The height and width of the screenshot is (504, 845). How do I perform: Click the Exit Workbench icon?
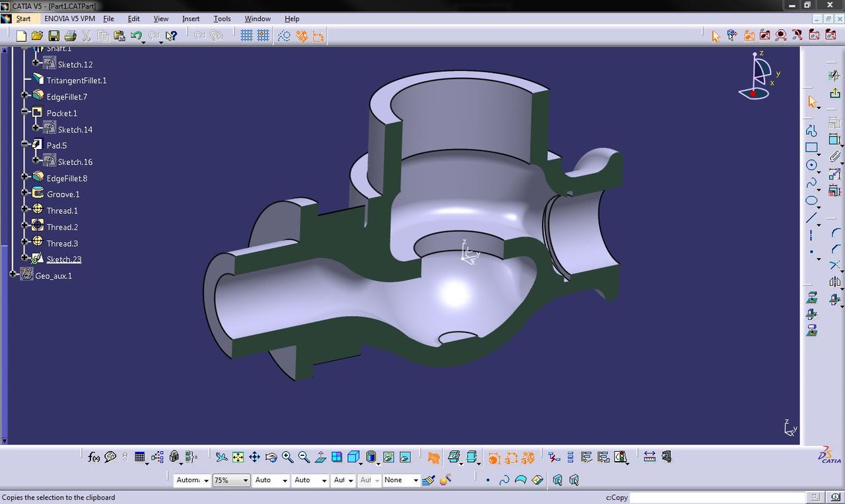[835, 93]
